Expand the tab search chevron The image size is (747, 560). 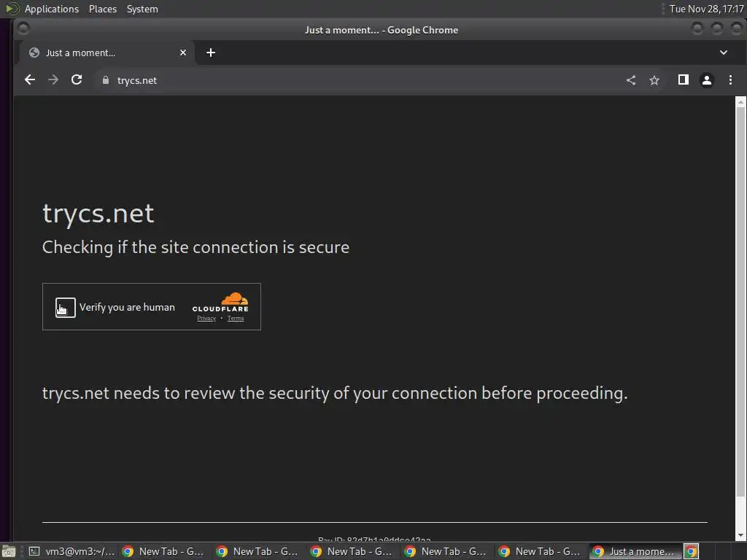click(x=723, y=52)
